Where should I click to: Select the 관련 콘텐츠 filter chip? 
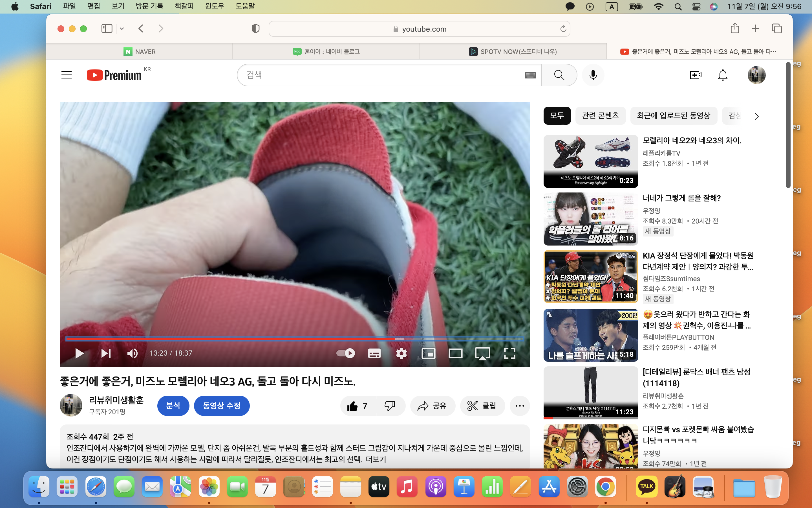coord(600,116)
